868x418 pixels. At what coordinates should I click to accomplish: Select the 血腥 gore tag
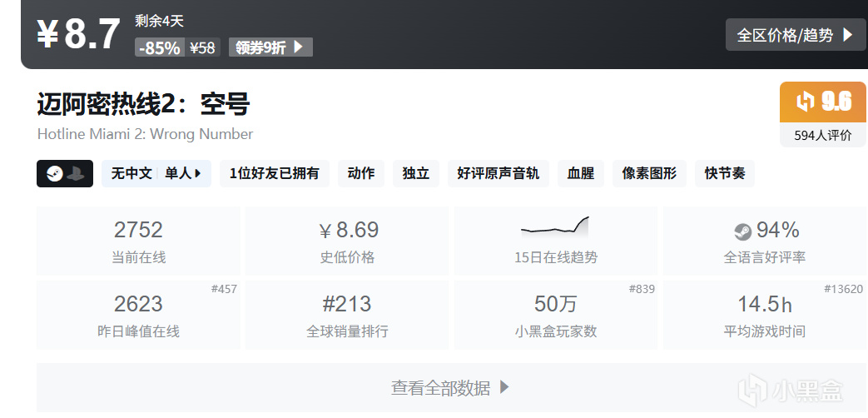(581, 174)
